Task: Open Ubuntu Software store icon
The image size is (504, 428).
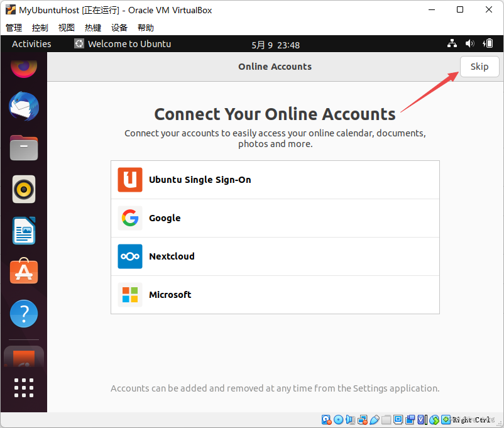Action: click(x=24, y=271)
